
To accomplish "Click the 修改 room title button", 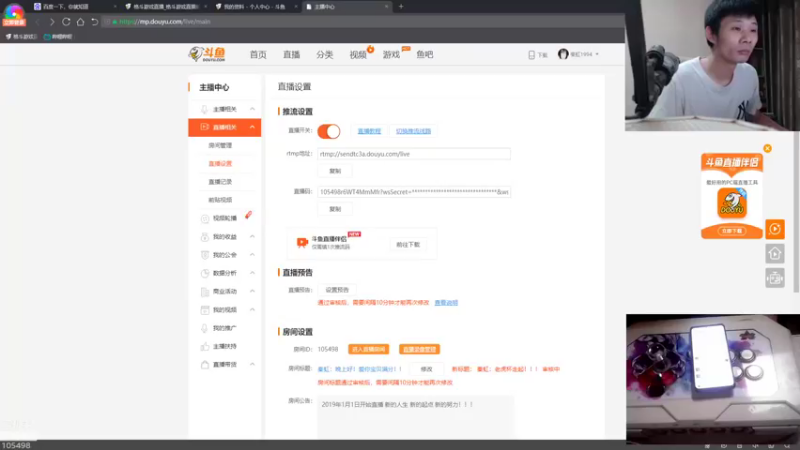I will [x=427, y=369].
